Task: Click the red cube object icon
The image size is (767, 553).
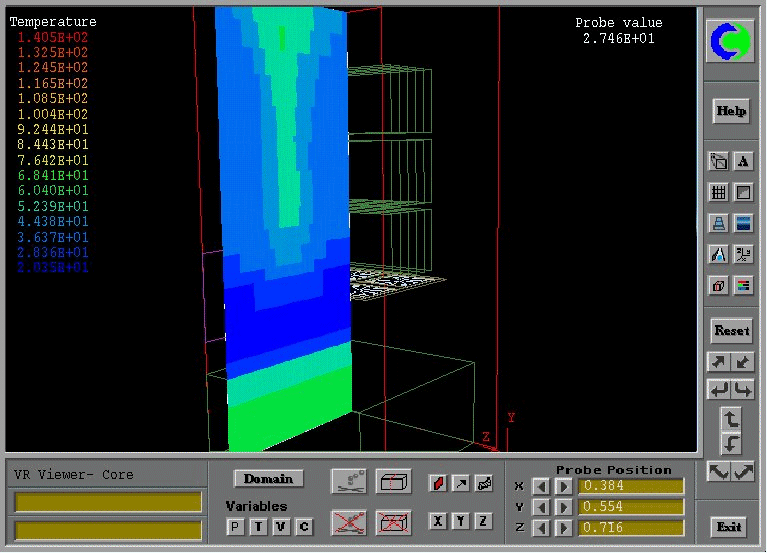Action: (x=718, y=286)
